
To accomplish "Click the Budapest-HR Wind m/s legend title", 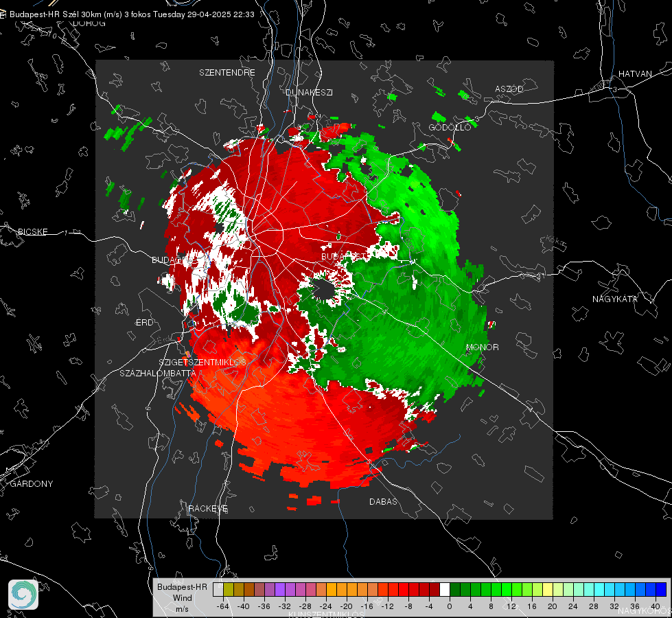I will 182,597.
